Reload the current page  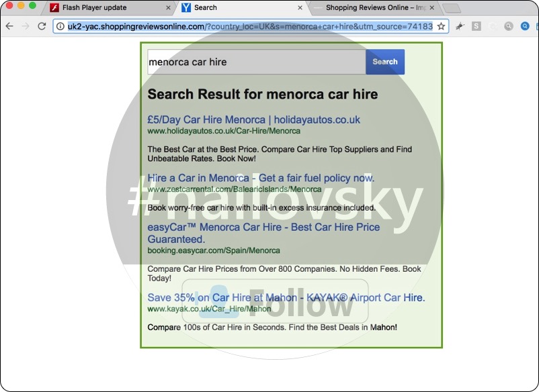pos(42,26)
